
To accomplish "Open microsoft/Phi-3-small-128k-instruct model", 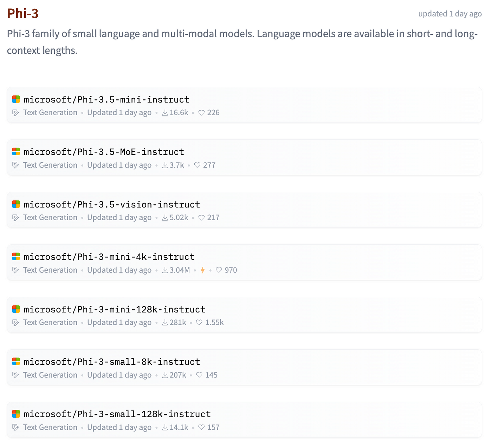I will click(117, 414).
